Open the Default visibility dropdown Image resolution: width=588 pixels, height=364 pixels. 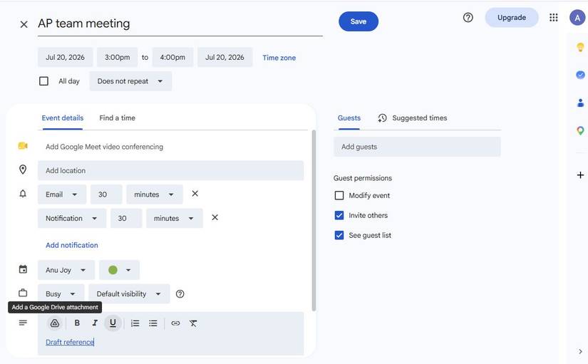point(129,294)
